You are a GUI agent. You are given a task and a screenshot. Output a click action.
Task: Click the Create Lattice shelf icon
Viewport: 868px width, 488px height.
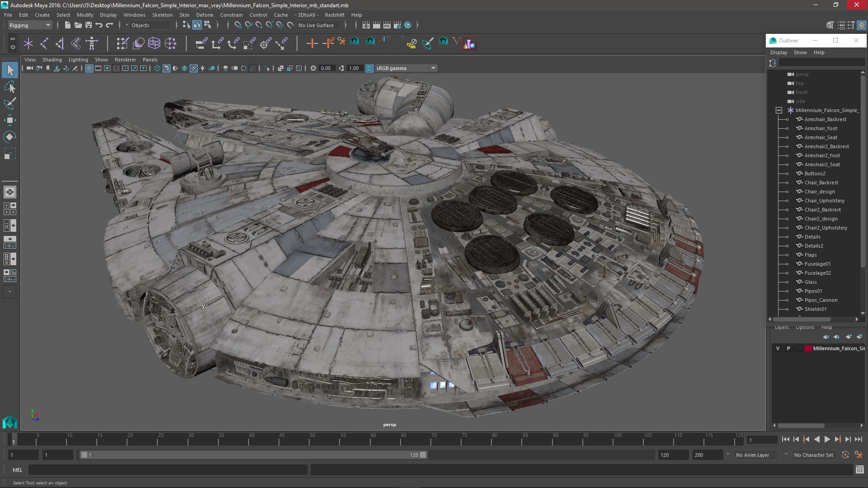coord(154,43)
